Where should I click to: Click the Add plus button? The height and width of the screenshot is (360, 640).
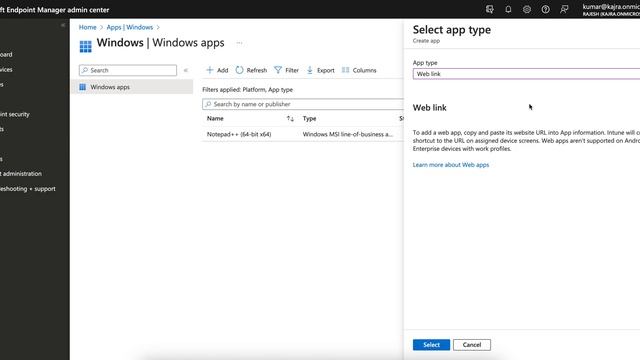217,70
